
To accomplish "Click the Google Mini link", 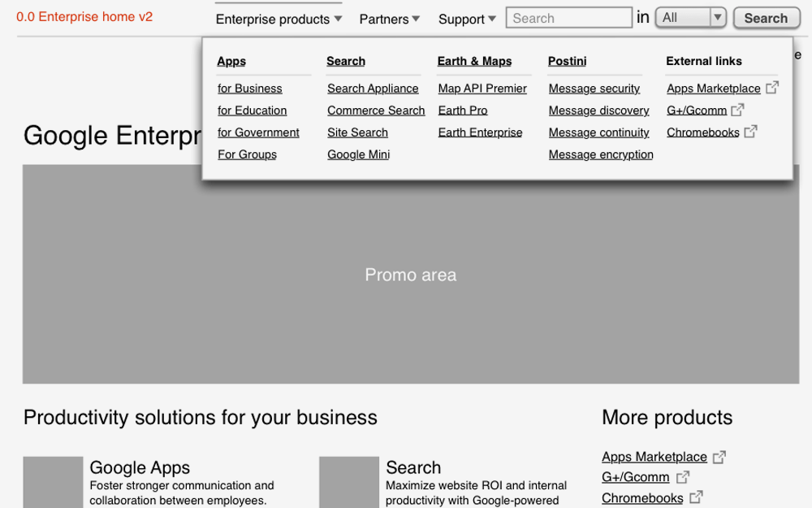I will [358, 154].
